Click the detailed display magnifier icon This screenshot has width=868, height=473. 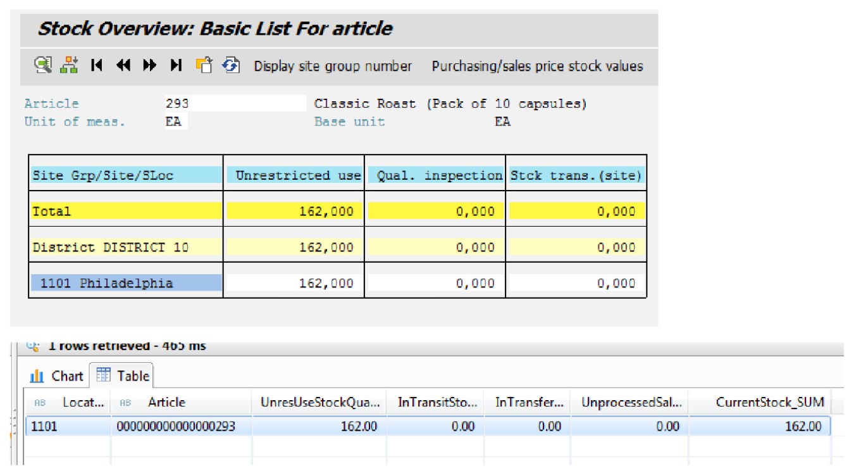tap(43, 65)
